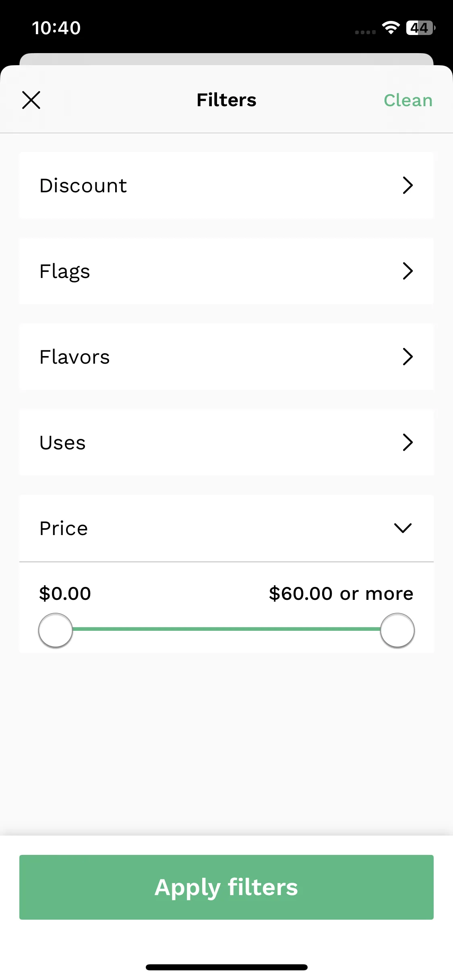Expand Flavors using its right chevron
This screenshot has height=980, width=453.
point(407,357)
